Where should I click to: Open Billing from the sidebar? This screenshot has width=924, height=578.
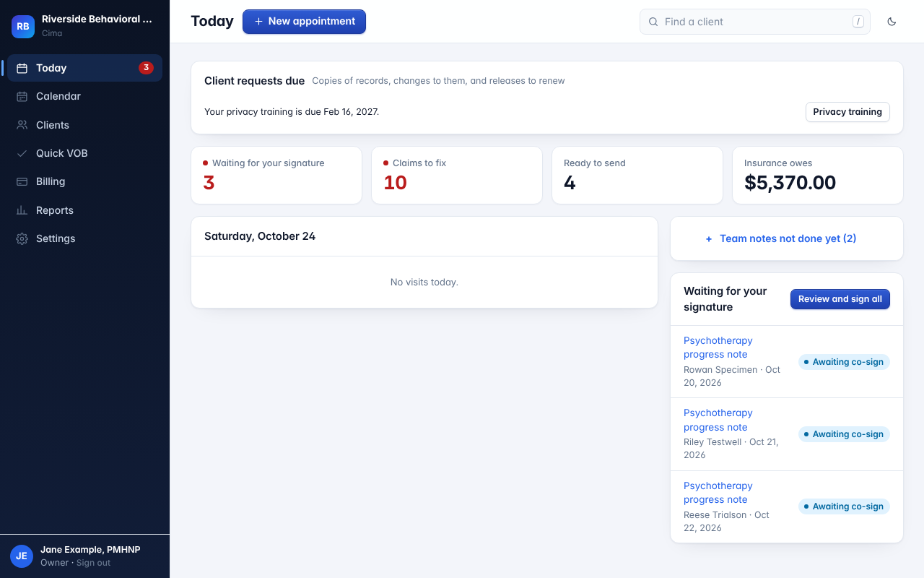84,181
